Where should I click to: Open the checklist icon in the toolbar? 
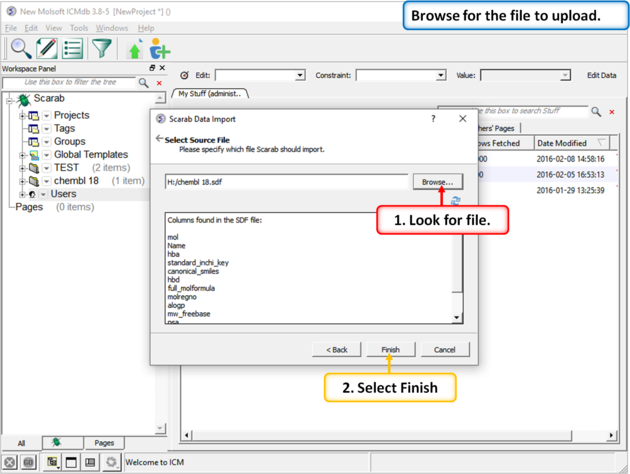[x=73, y=48]
